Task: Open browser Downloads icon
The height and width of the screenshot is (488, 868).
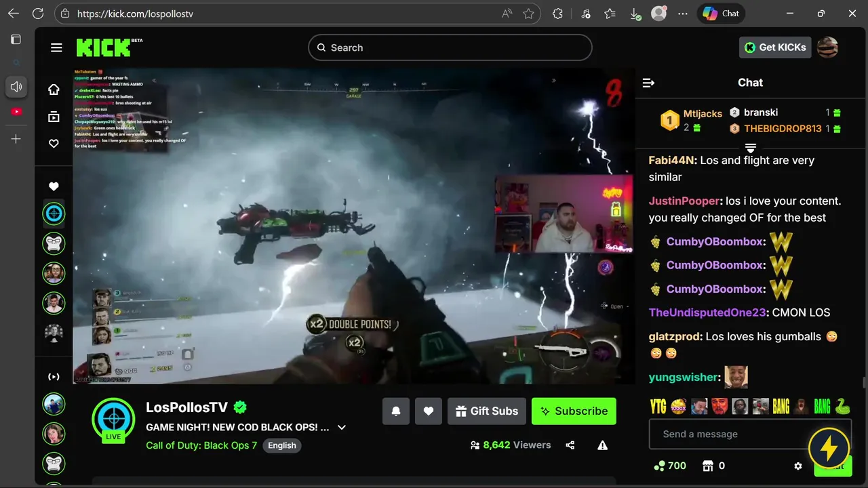Action: pos(634,14)
